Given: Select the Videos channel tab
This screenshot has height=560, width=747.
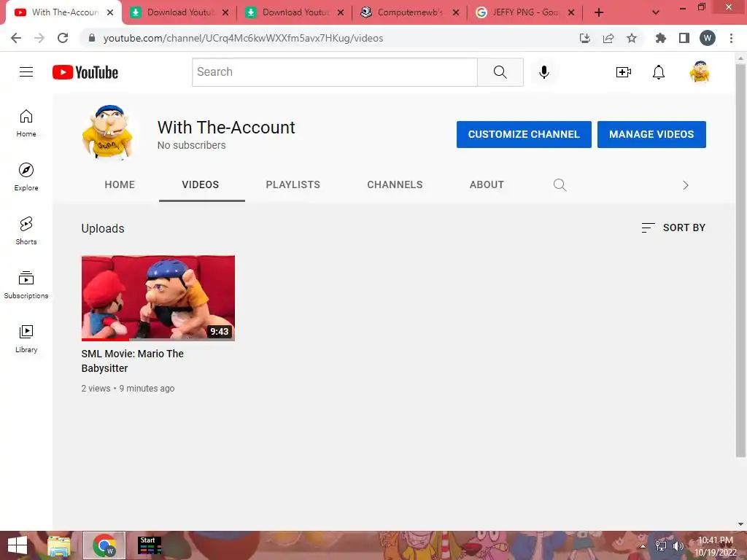Looking at the screenshot, I should [x=201, y=184].
